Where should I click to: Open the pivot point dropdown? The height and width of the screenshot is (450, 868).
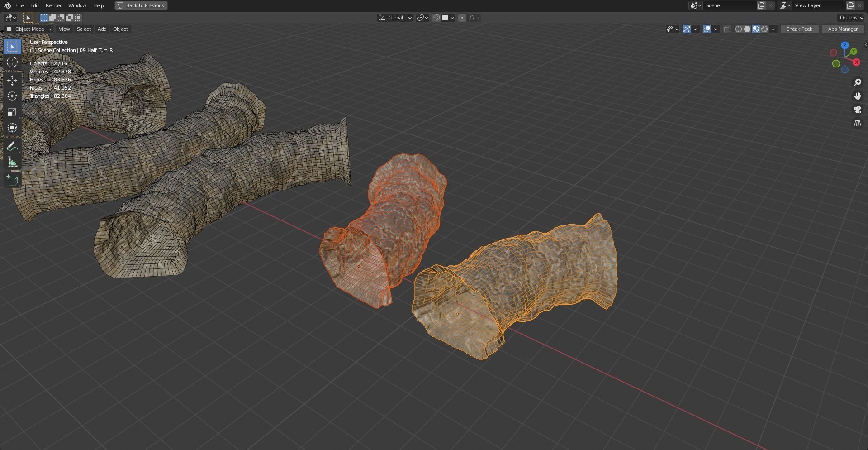(422, 18)
